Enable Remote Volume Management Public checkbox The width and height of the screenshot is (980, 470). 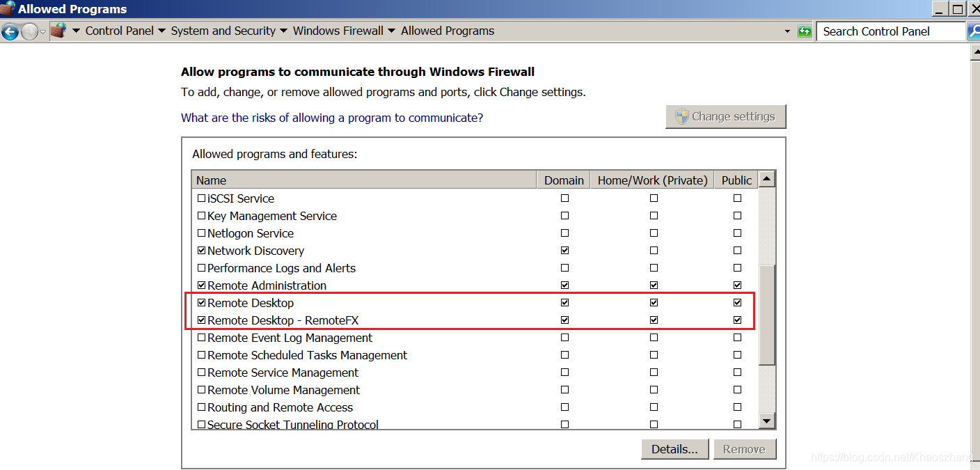click(x=737, y=390)
